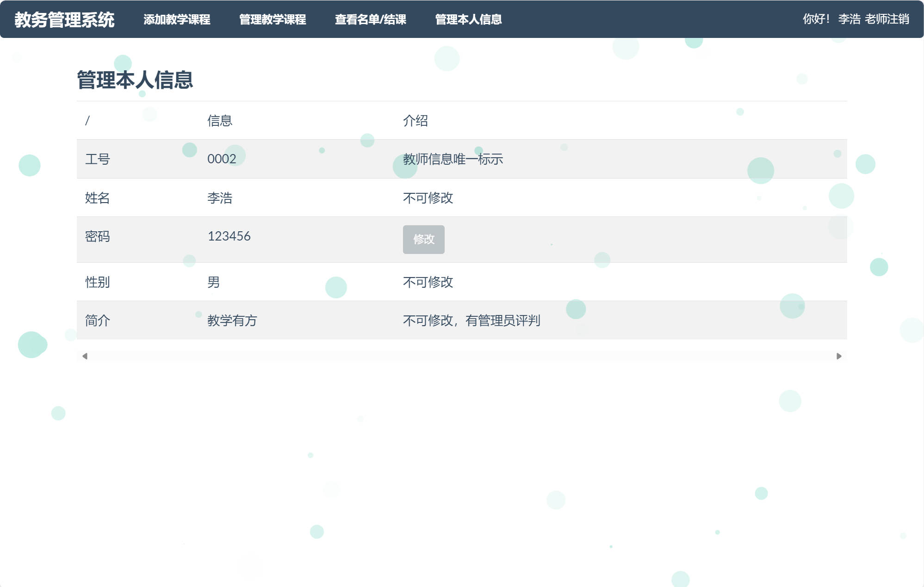Click the horizontal scrollbar track
924x587 pixels.
(463, 356)
